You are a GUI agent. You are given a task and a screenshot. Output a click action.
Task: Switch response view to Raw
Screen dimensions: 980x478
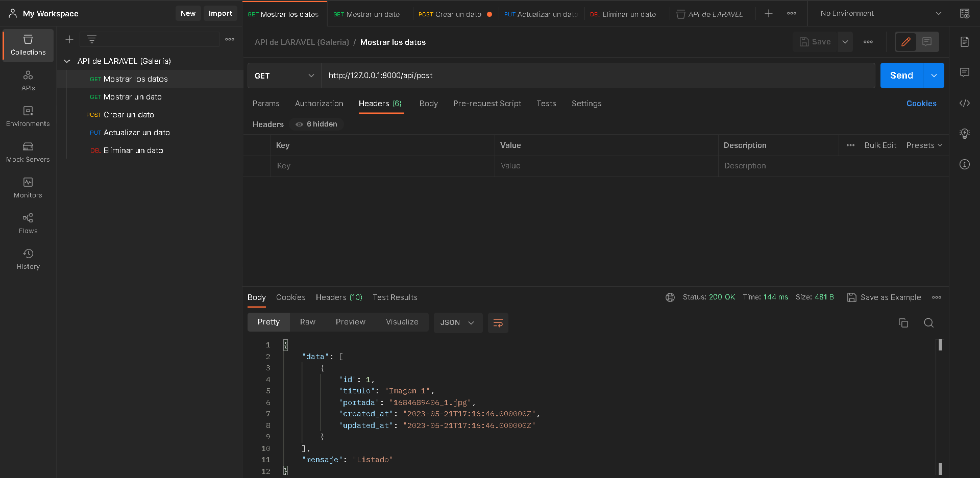tap(308, 322)
